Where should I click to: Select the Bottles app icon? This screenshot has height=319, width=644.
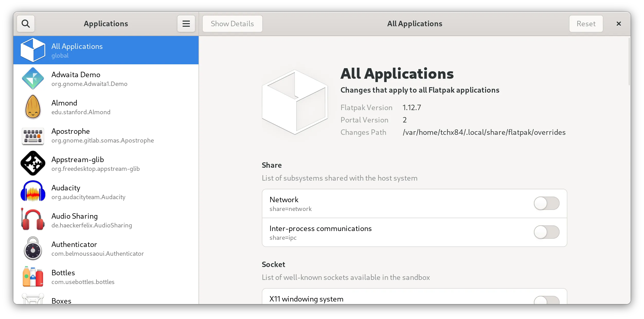click(33, 277)
